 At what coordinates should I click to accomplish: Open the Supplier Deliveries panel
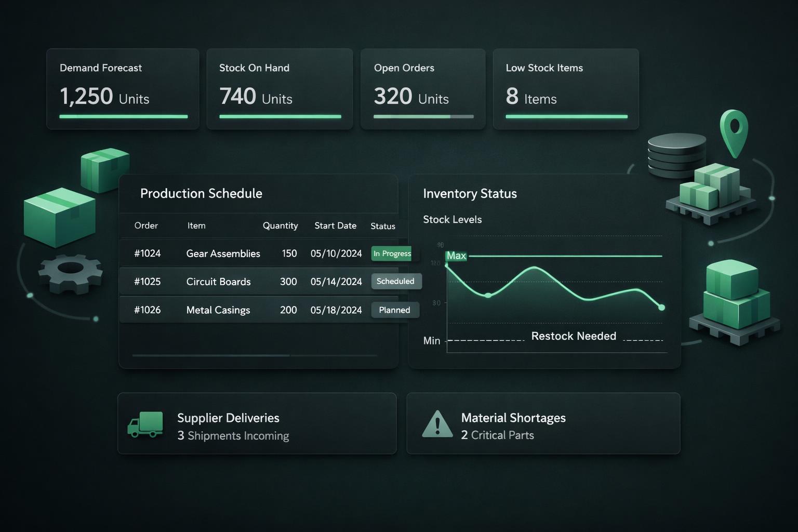pos(257,423)
